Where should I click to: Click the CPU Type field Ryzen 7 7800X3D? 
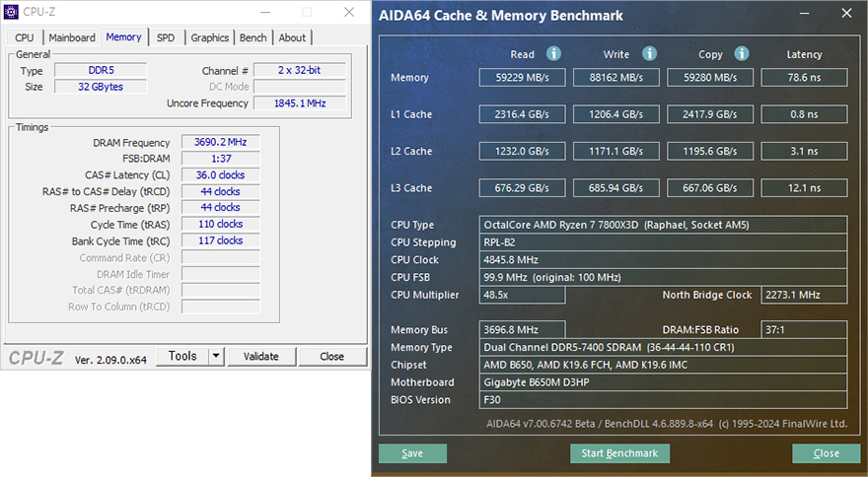(663, 225)
